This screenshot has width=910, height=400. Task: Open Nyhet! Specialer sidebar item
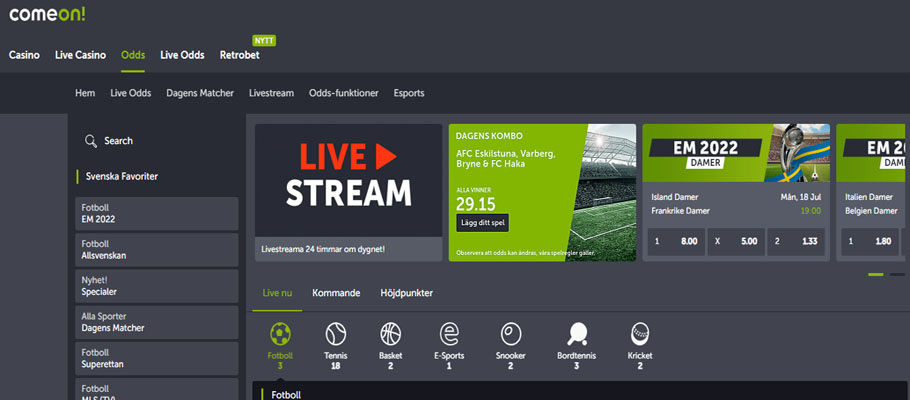click(x=157, y=286)
